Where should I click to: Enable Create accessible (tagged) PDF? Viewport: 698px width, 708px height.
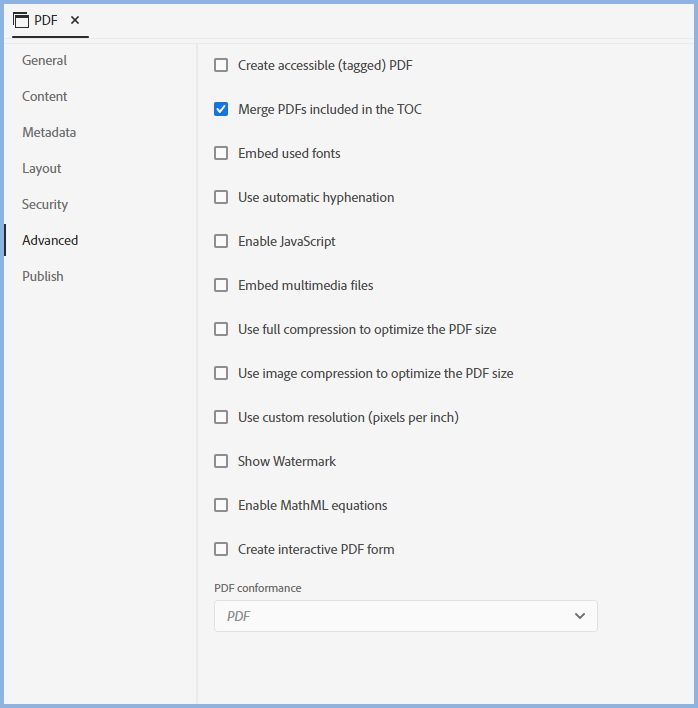click(x=221, y=66)
